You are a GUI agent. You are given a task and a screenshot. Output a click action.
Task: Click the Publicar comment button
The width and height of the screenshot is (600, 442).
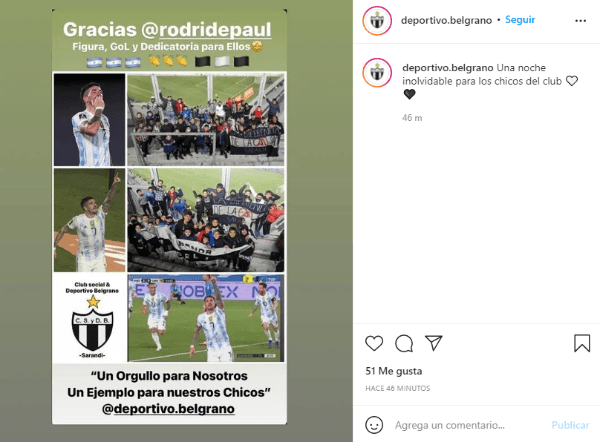[x=570, y=425]
